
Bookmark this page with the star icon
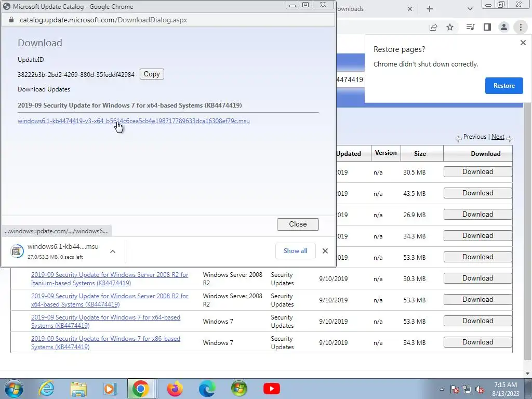(x=450, y=27)
